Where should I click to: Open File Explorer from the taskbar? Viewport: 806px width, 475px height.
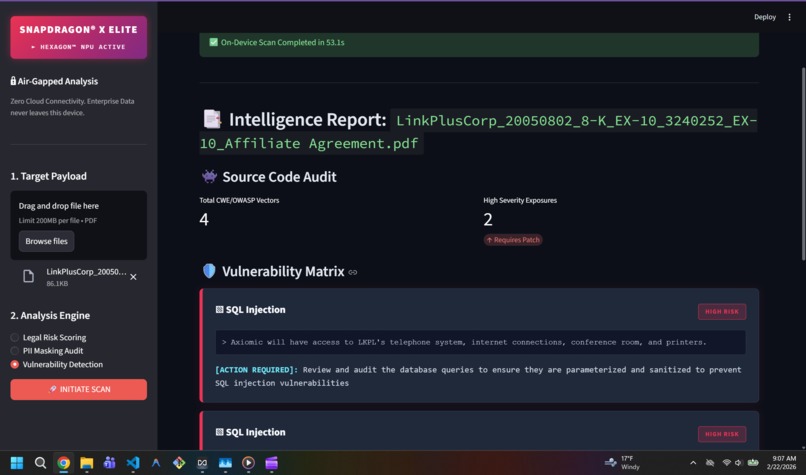(x=86, y=463)
